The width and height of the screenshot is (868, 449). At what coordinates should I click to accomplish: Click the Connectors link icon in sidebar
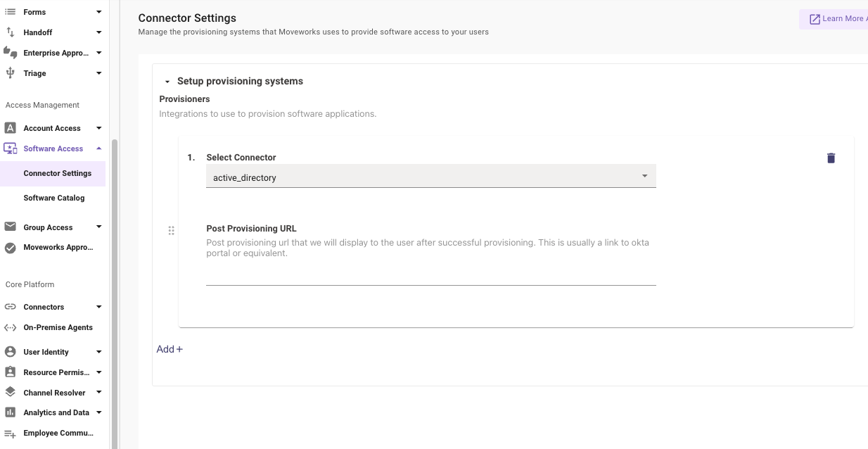[11, 307]
